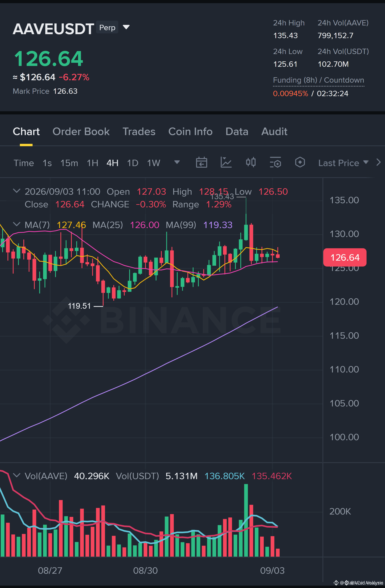Switch the candlestick chart style icon
Image resolution: width=385 pixels, height=588 pixels.
pos(251,162)
